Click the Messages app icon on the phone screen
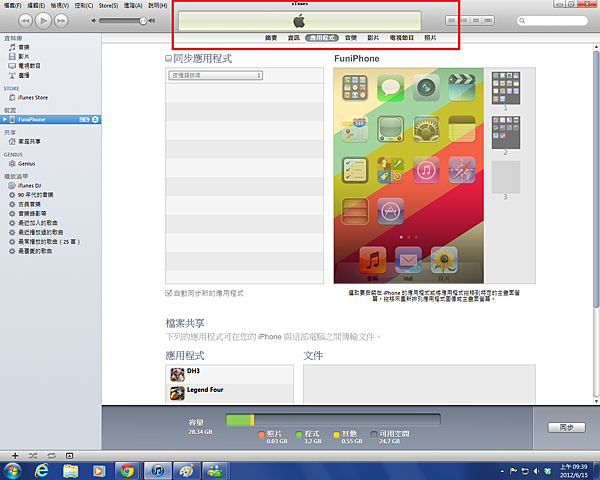Screen dimensions: 600x480 tap(390, 88)
